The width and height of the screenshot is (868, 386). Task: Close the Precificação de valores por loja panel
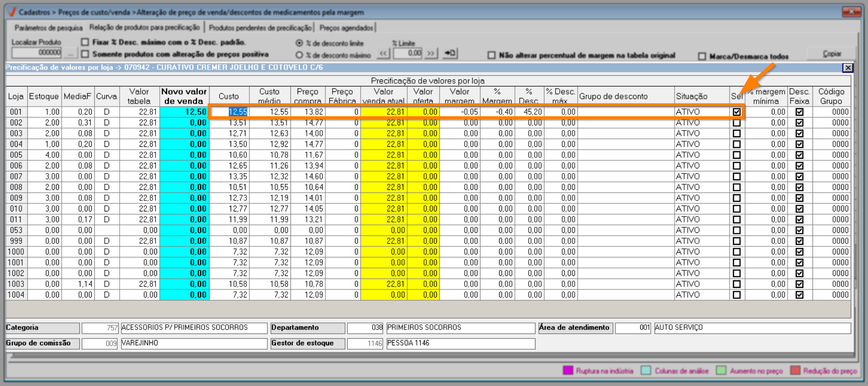(847, 68)
